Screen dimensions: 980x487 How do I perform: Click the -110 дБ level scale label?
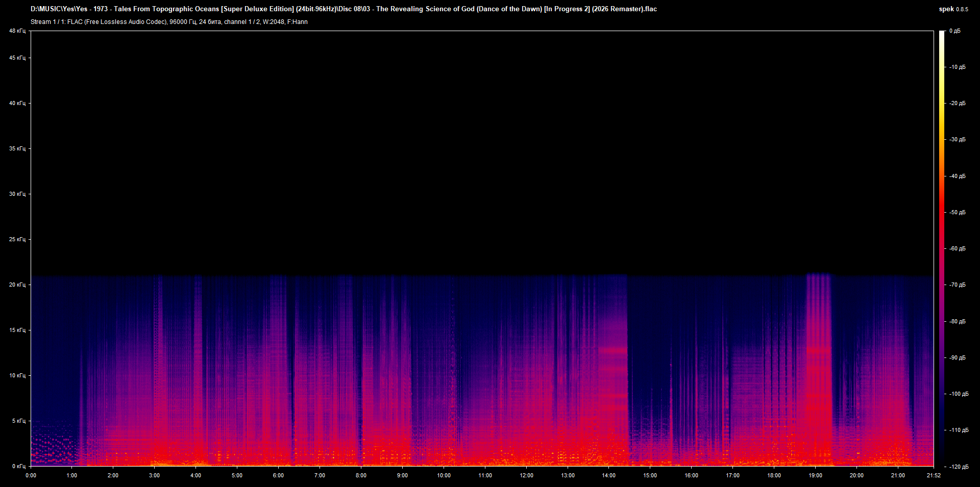959,430
